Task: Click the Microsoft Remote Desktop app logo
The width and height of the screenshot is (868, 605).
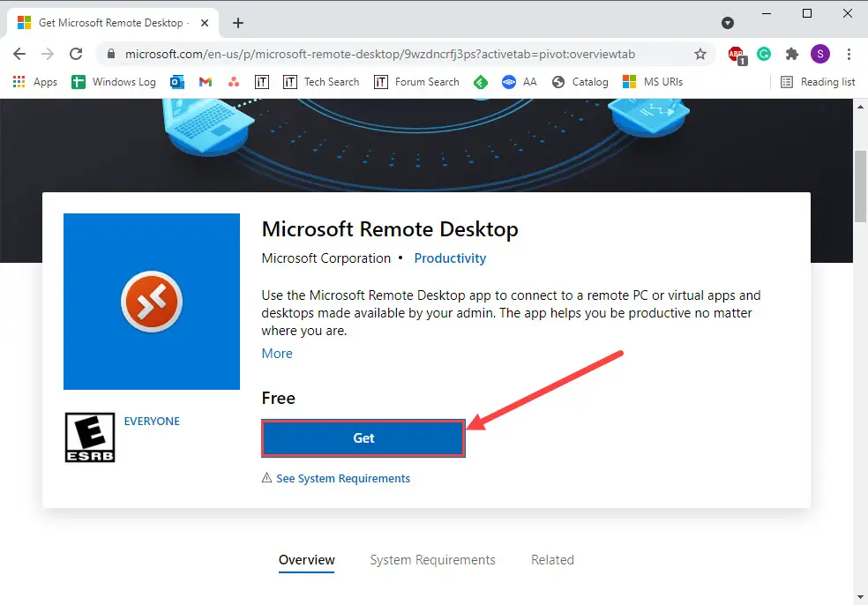Action: [152, 302]
